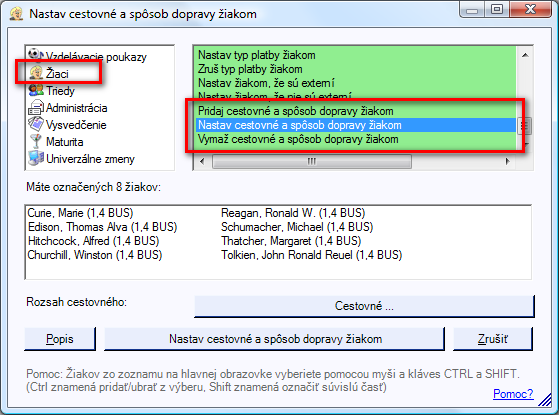559x415 pixels.
Task: Click the scroll-up arrow of actions list
Action: (x=525, y=55)
